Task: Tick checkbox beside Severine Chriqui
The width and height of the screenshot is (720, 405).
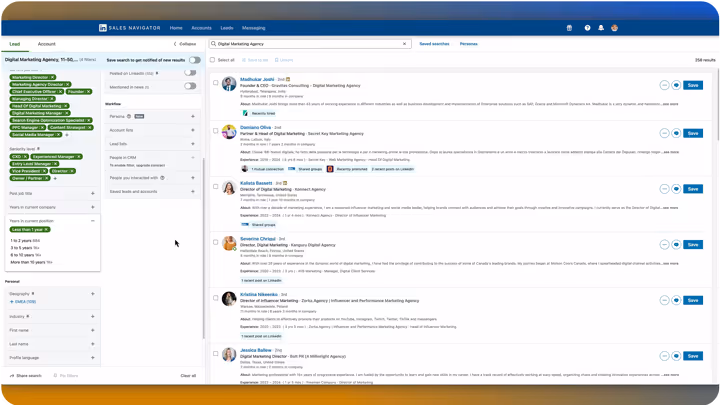Action: (x=215, y=242)
